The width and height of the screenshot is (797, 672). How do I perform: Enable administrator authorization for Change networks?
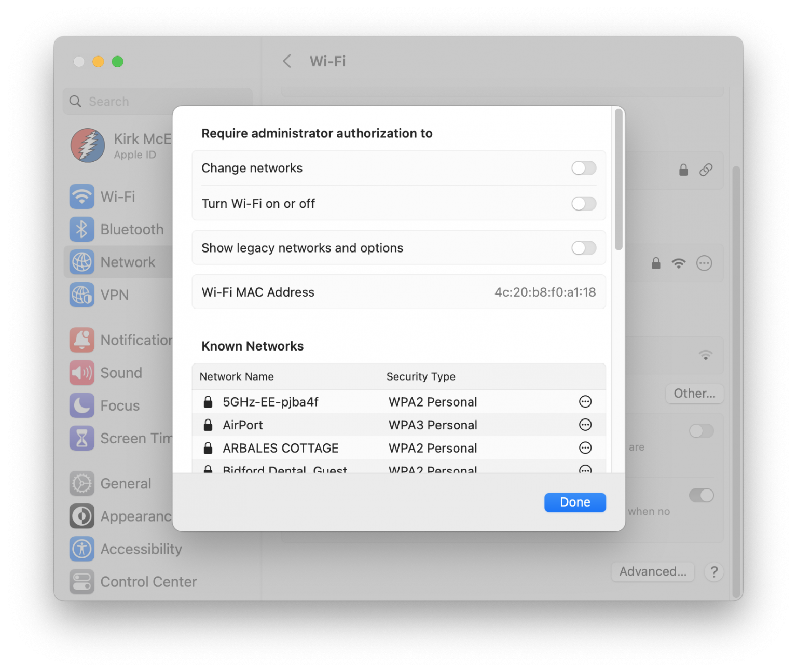583,168
